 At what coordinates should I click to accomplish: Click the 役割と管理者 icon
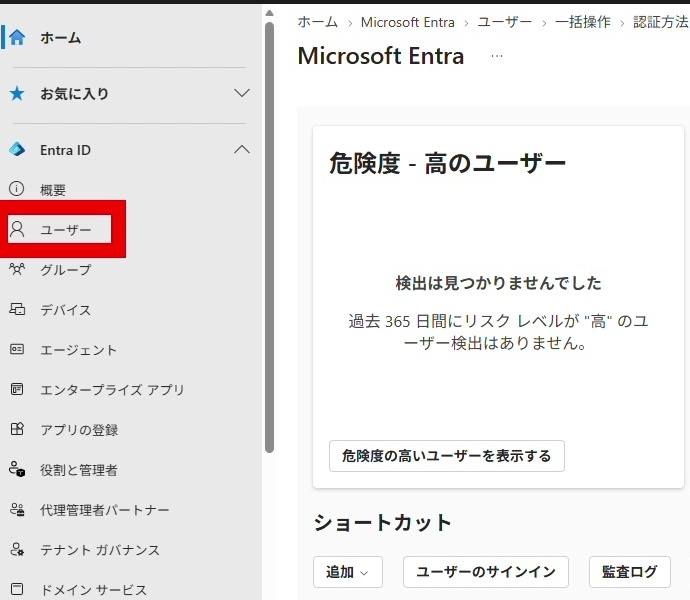coord(17,469)
